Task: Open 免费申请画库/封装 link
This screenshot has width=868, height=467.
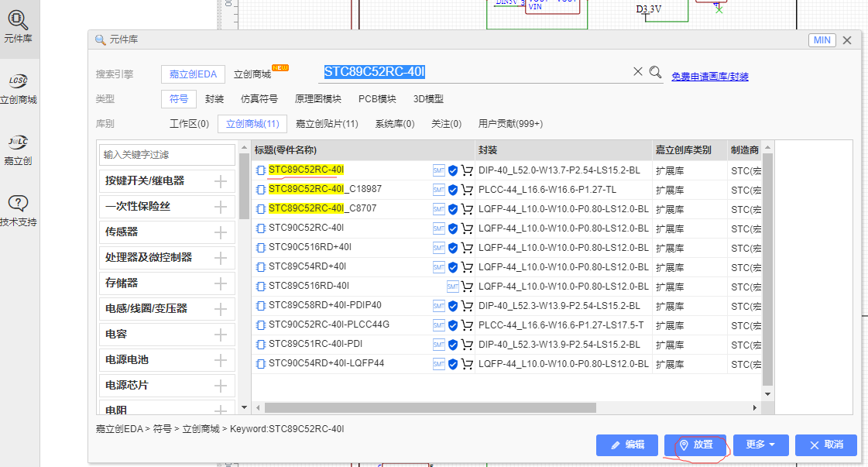Action: point(710,77)
